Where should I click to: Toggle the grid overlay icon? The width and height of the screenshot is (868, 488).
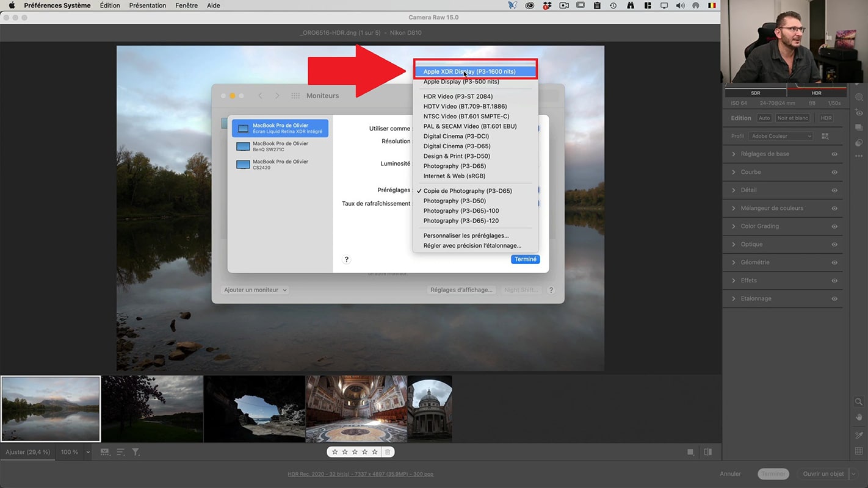pos(859,451)
